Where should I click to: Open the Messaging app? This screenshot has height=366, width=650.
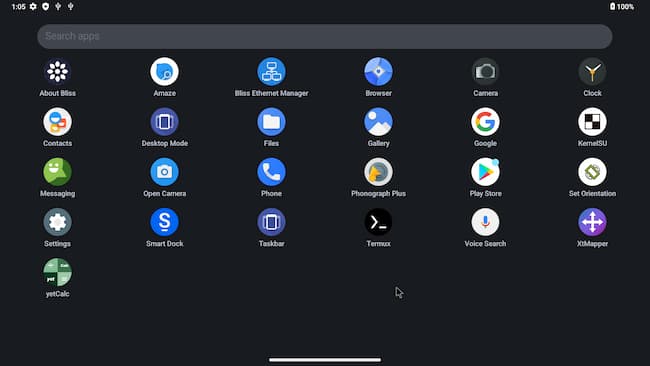point(57,172)
